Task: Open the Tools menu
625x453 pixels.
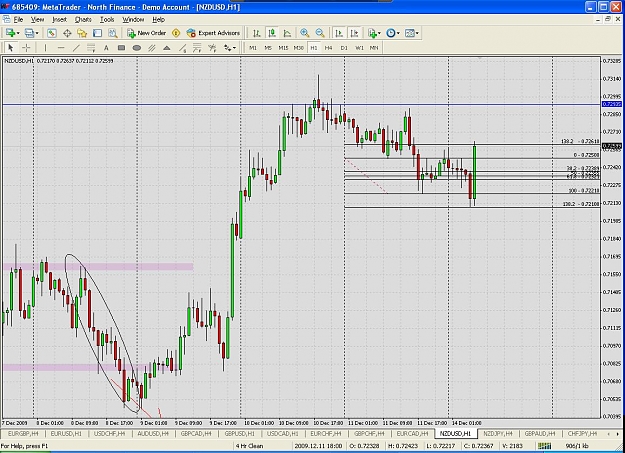Action: coord(107,19)
